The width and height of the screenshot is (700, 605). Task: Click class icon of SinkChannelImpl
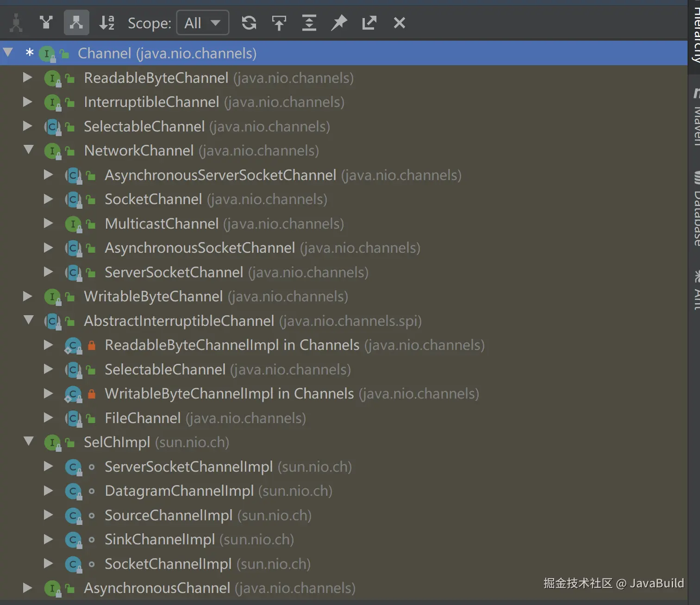pyautogui.click(x=73, y=540)
